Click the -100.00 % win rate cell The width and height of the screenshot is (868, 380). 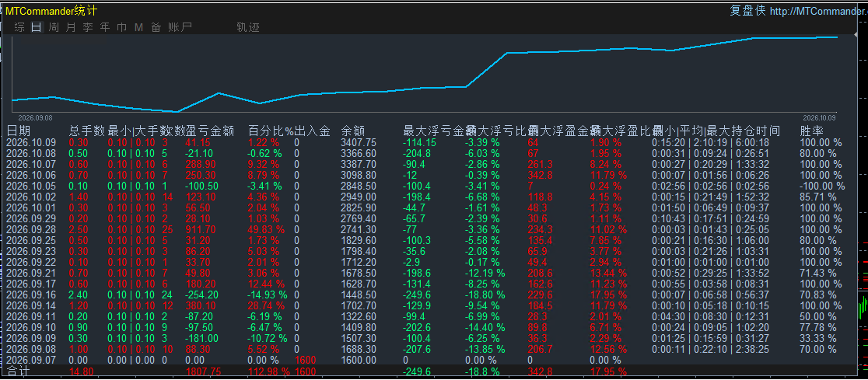tap(823, 186)
